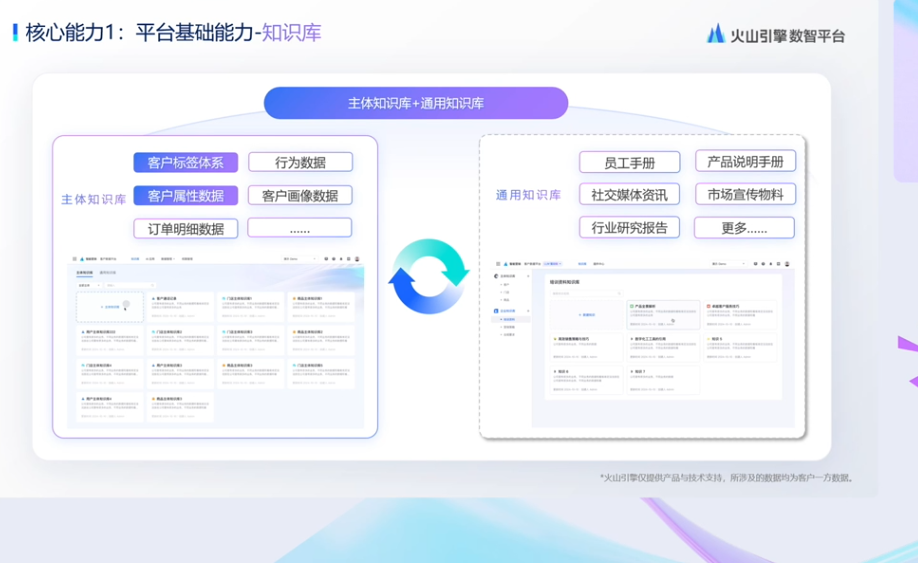Click the 主体知识库 section label

point(94,200)
